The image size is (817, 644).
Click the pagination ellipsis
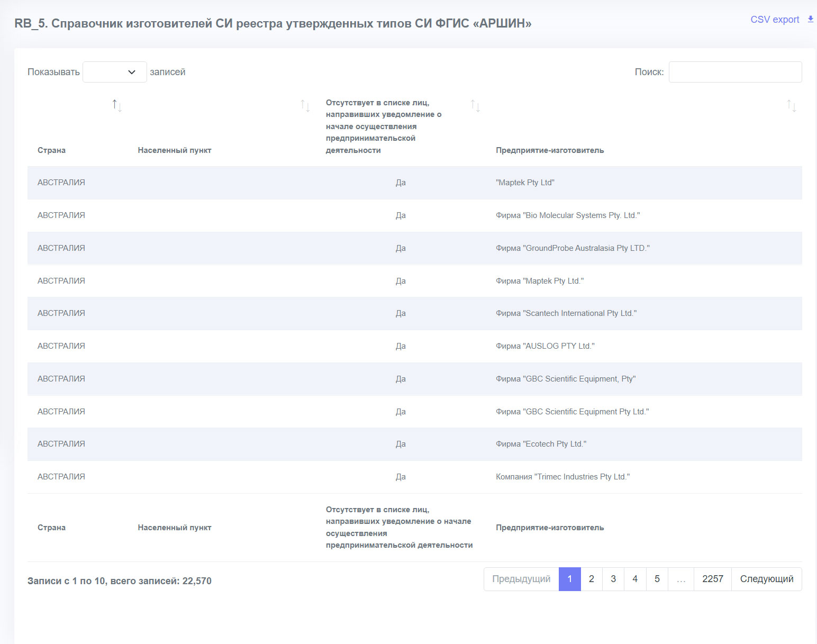click(x=681, y=579)
